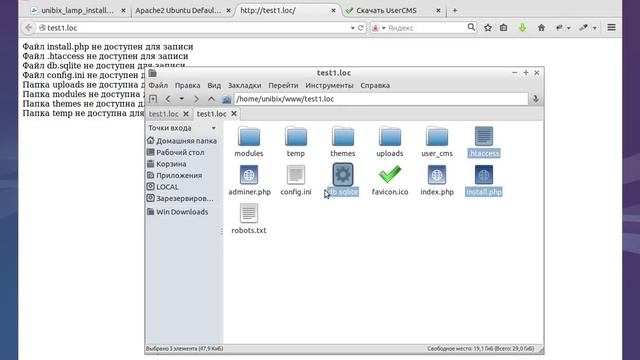Go back in file manager
The image size is (640, 360).
click(168, 99)
